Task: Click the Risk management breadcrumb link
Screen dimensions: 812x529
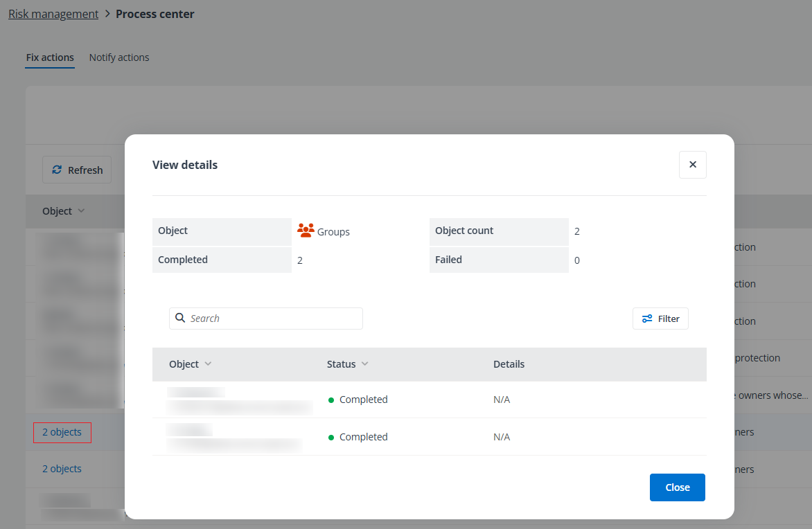Action: click(53, 14)
